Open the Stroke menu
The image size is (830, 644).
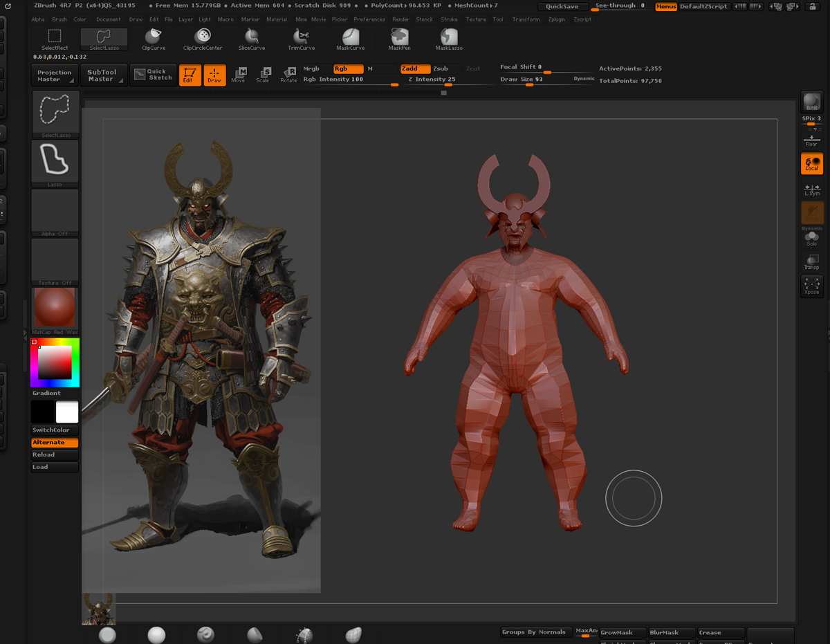pyautogui.click(x=449, y=19)
